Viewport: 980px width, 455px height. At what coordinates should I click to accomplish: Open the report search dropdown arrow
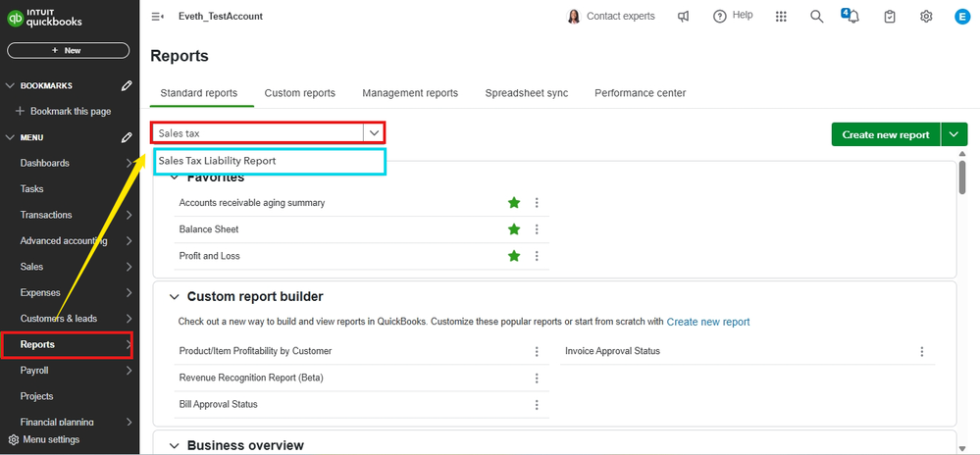pyautogui.click(x=373, y=132)
